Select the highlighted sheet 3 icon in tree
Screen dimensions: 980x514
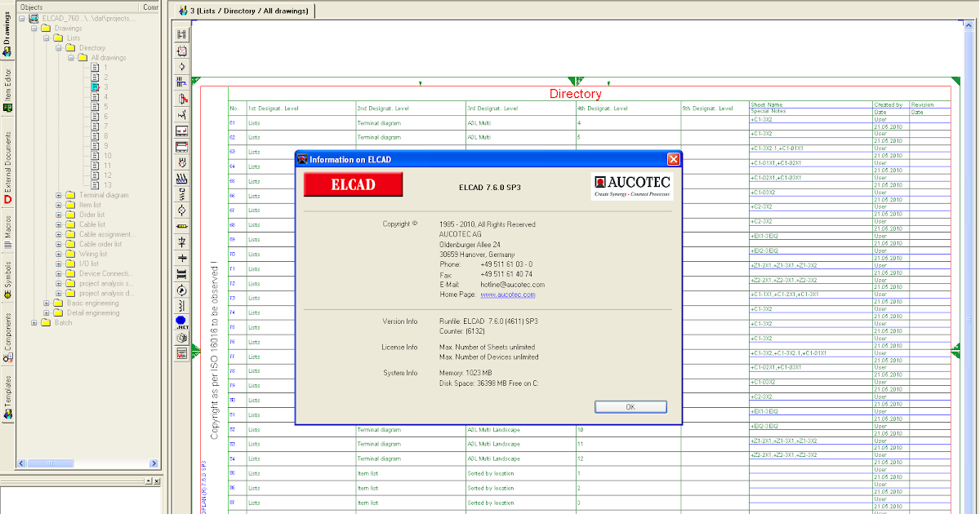coord(95,86)
